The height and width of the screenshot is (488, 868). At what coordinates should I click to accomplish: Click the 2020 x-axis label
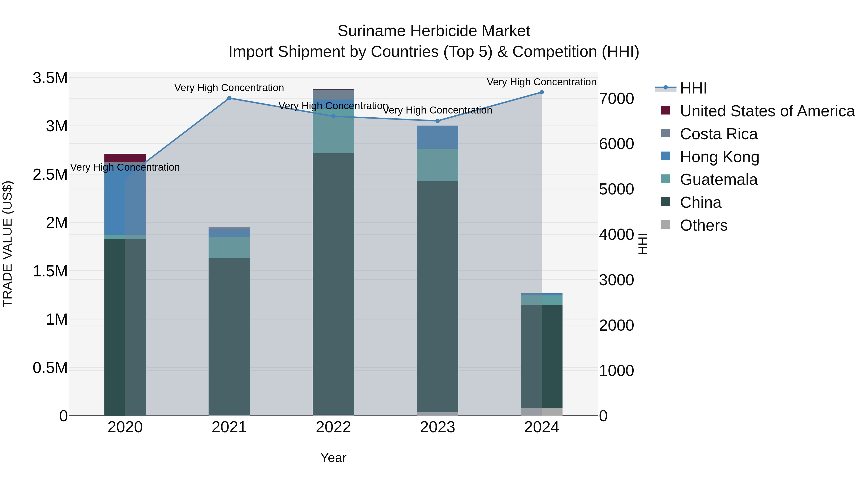click(x=125, y=427)
